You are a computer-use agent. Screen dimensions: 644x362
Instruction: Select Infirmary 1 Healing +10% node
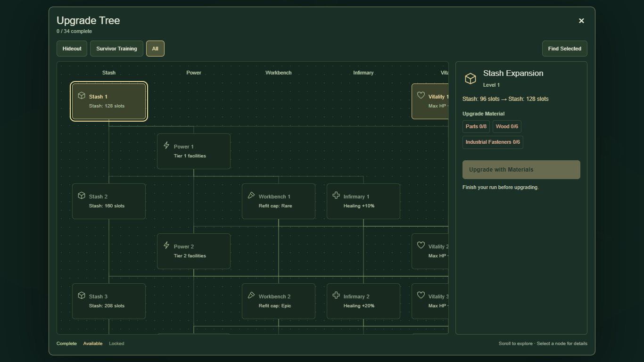click(x=363, y=201)
